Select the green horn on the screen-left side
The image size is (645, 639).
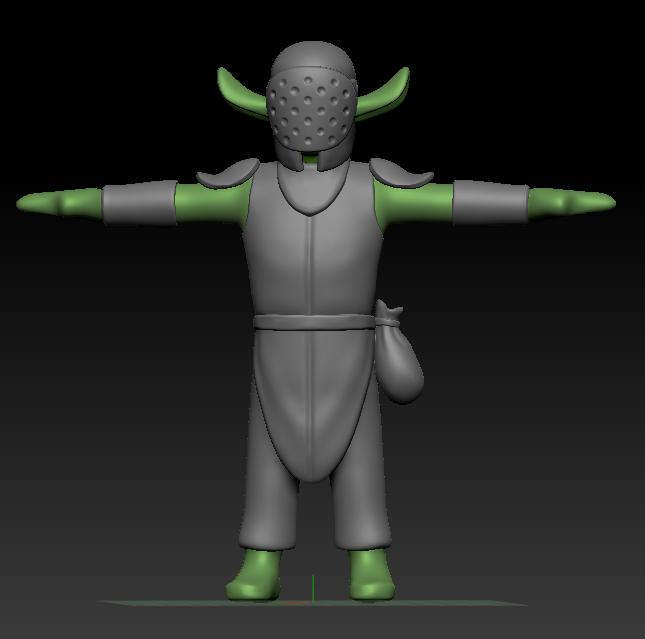tap(241, 95)
